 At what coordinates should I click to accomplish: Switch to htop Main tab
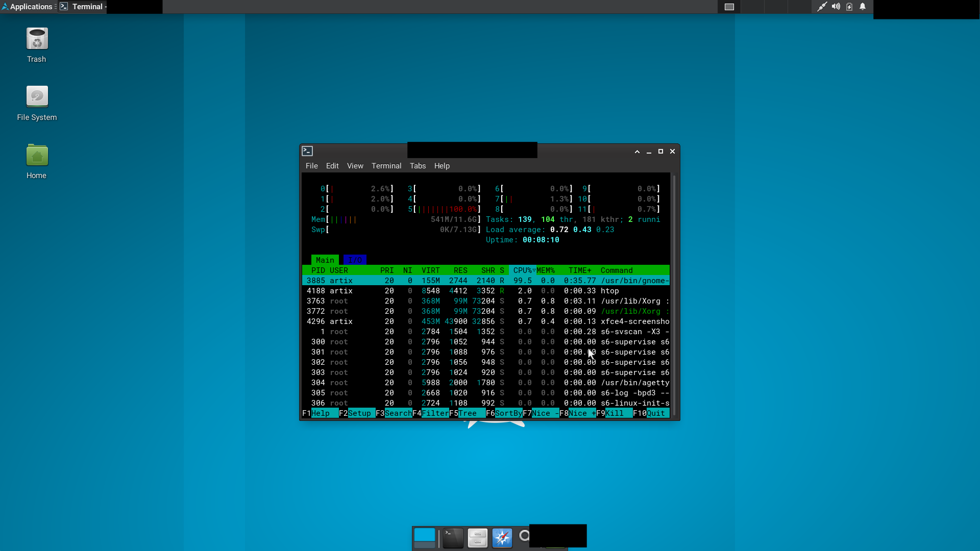point(325,260)
